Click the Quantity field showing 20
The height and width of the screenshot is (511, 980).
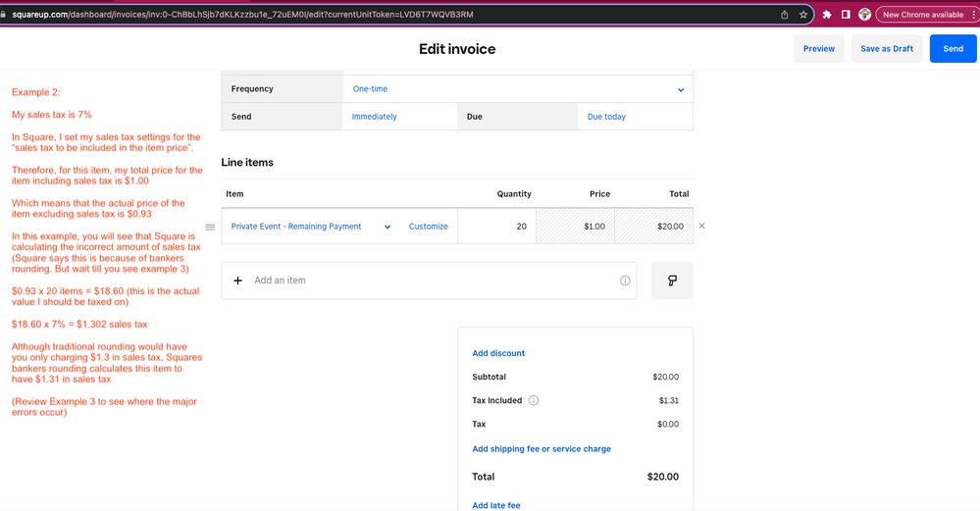(496, 227)
